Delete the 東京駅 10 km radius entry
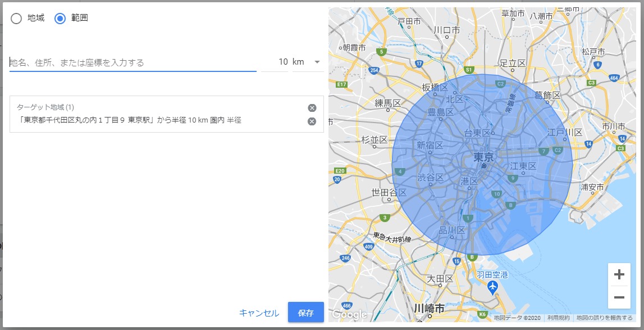This screenshot has height=330, width=644. click(312, 121)
